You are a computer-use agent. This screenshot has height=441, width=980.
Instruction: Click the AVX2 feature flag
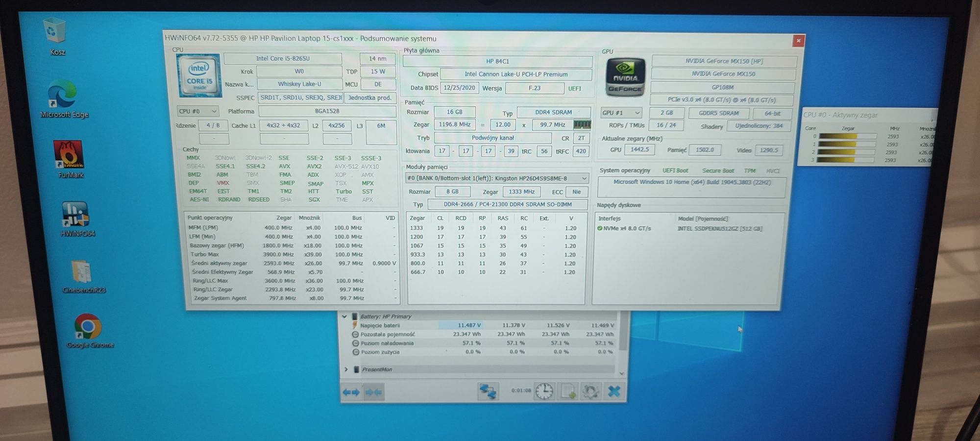coord(314,167)
